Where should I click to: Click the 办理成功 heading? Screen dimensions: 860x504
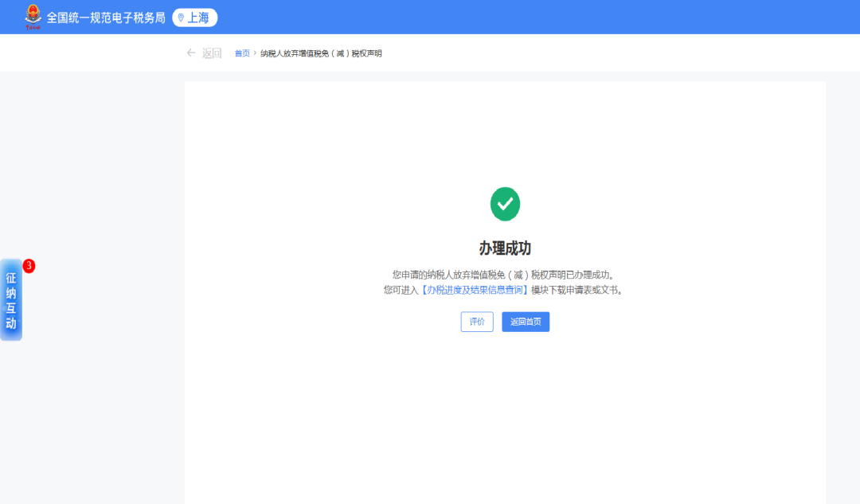pyautogui.click(x=505, y=248)
